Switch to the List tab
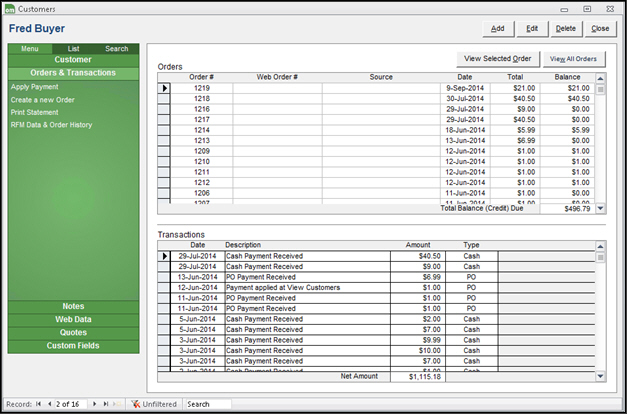Image resolution: width=627 pixels, height=414 pixels. pos(73,48)
